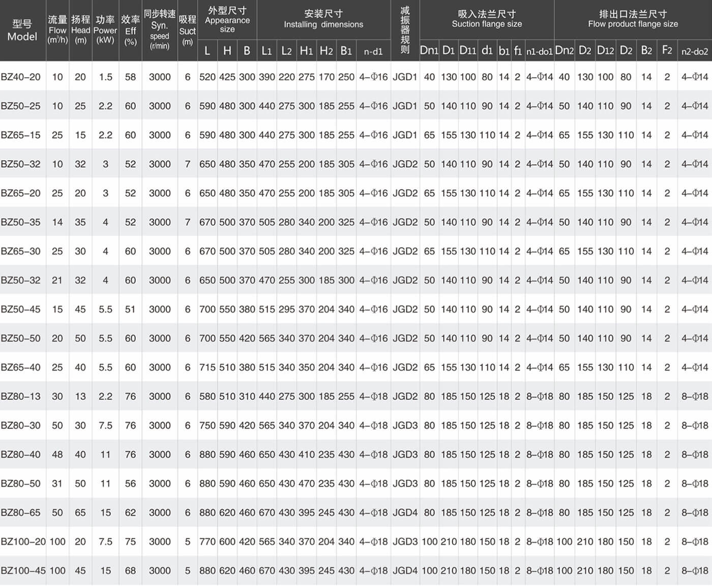Select the BZ80-13 model cell
Image resolution: width=712 pixels, height=588 pixels.
coord(21,395)
